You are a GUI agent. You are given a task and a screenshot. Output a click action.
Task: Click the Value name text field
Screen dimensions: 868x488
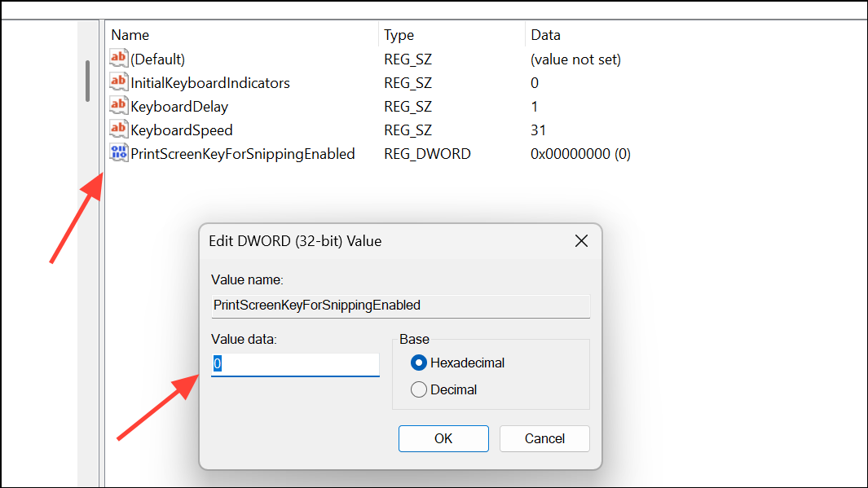click(400, 306)
